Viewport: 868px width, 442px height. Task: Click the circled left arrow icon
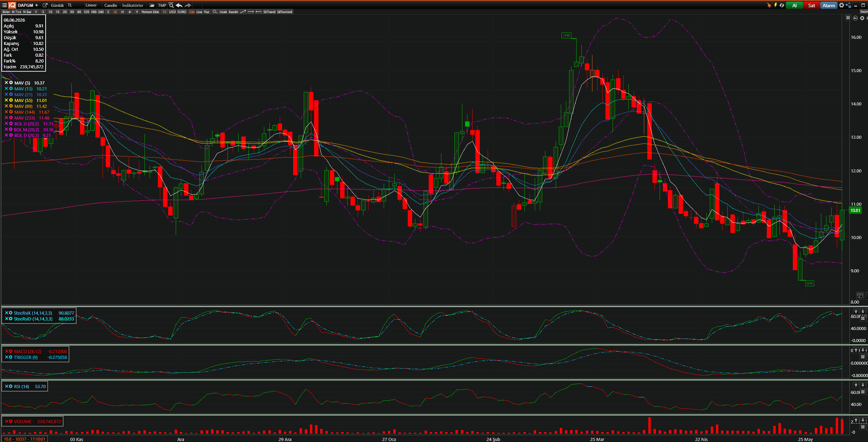(x=855, y=18)
